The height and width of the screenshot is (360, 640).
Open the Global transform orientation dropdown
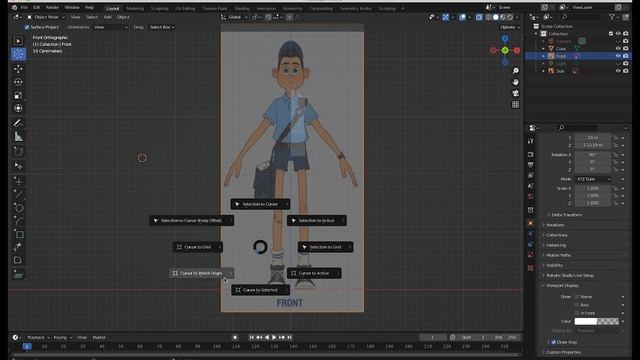point(234,17)
